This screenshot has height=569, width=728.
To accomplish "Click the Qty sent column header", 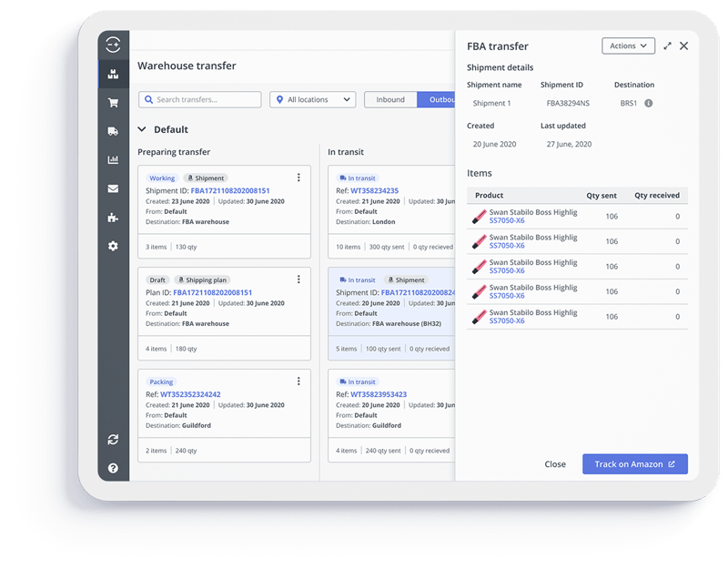I will (x=602, y=195).
